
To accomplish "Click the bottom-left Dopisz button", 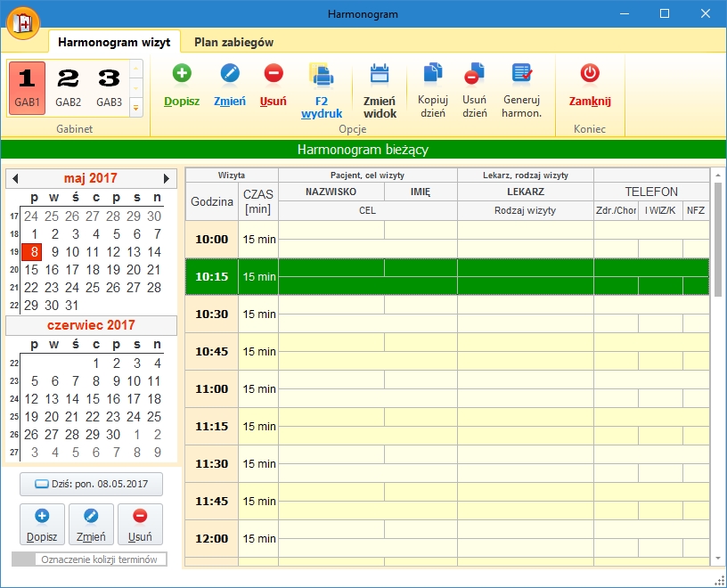I will pyautogui.click(x=42, y=524).
